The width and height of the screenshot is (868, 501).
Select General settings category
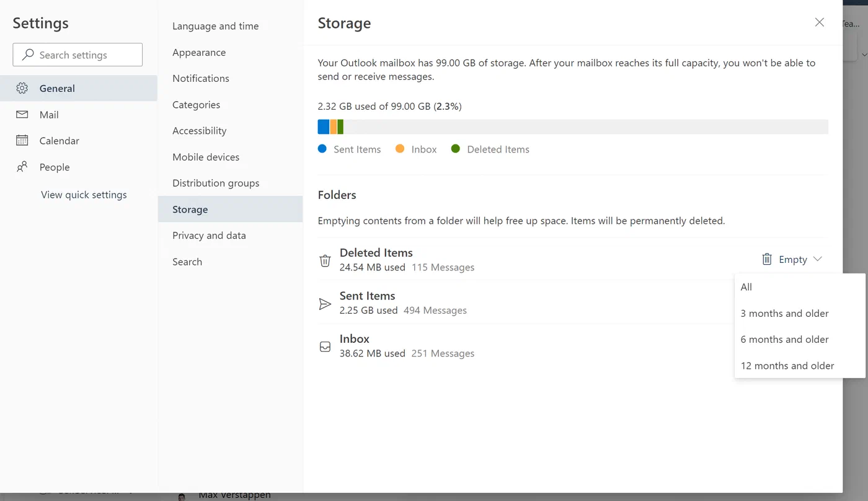[79, 88]
